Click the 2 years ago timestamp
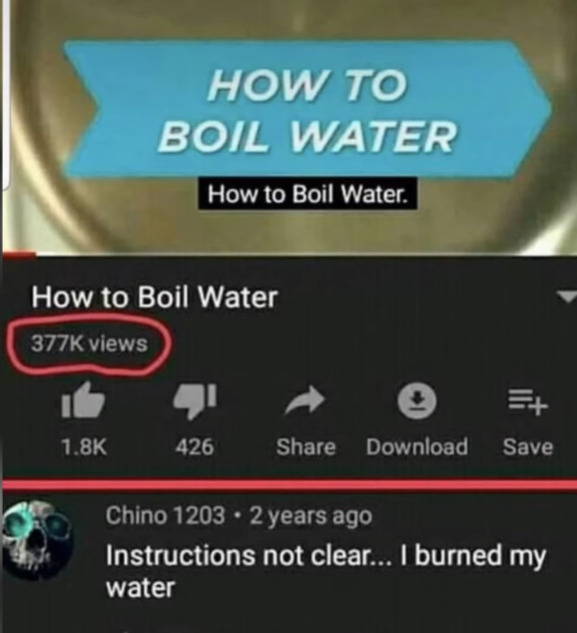The width and height of the screenshot is (577, 633). [311, 516]
